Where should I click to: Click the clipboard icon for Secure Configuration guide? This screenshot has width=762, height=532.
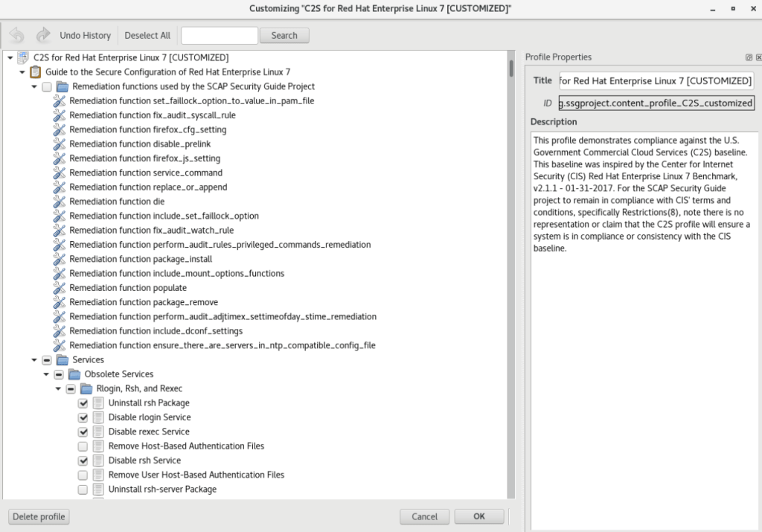point(35,72)
